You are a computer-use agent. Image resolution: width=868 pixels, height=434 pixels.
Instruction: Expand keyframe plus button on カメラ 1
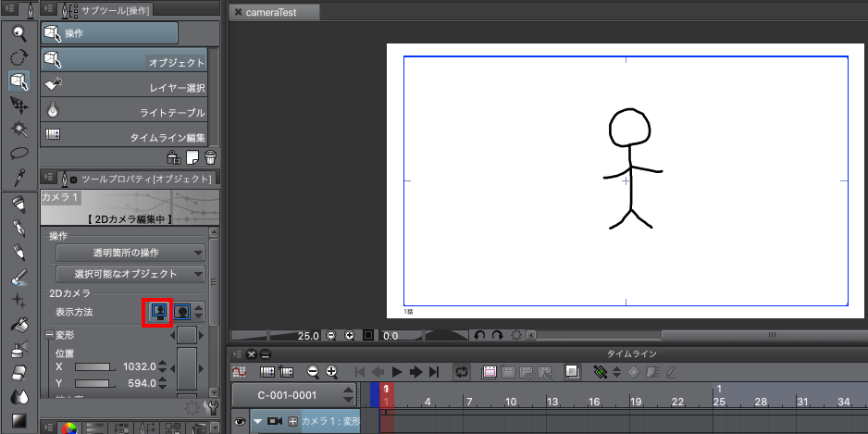pyautogui.click(x=292, y=421)
